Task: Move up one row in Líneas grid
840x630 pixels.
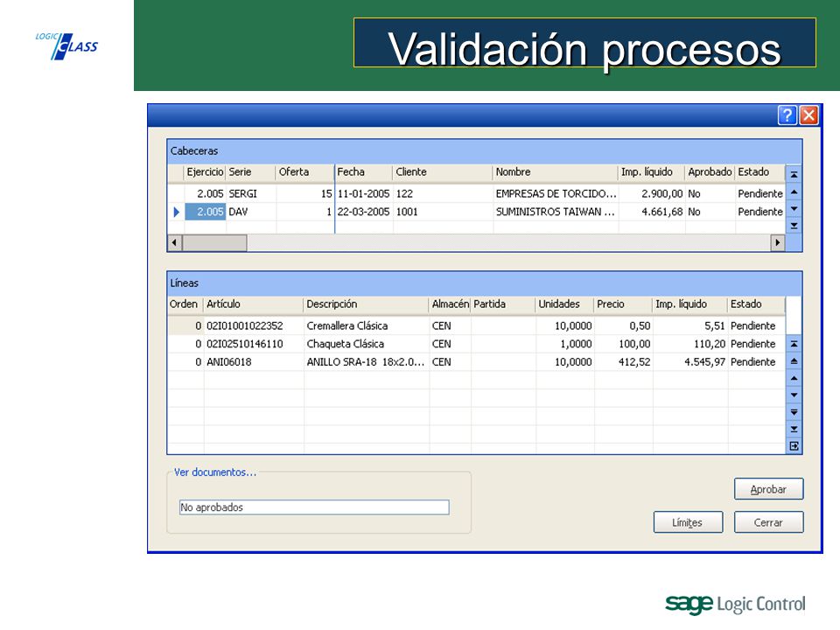Action: pyautogui.click(x=794, y=378)
